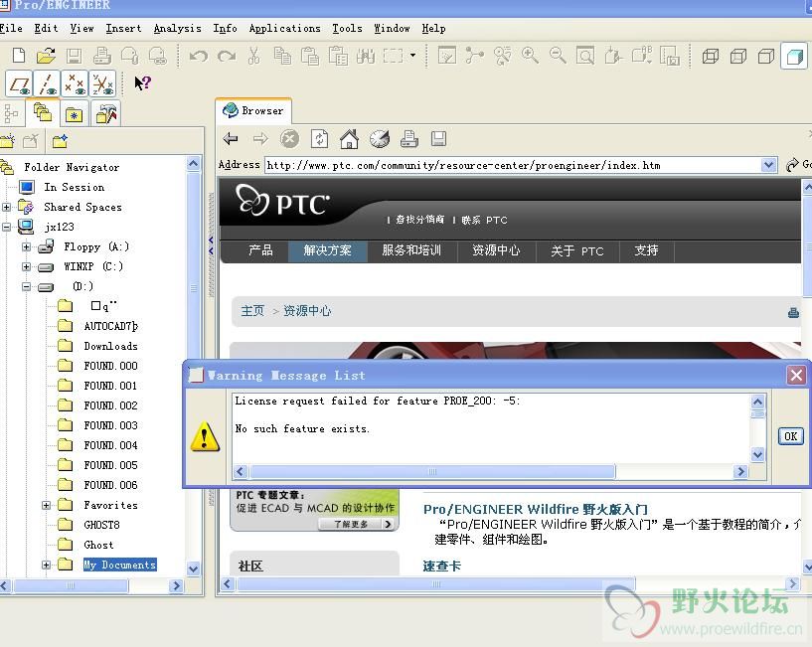Click the What's This help cursor icon
This screenshot has width=812, height=647.
pos(142,82)
